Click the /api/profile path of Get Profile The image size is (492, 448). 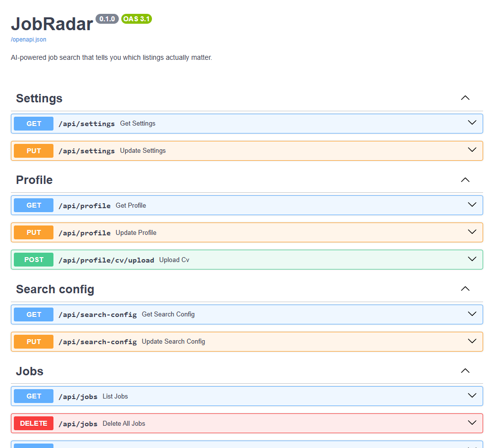[85, 206]
